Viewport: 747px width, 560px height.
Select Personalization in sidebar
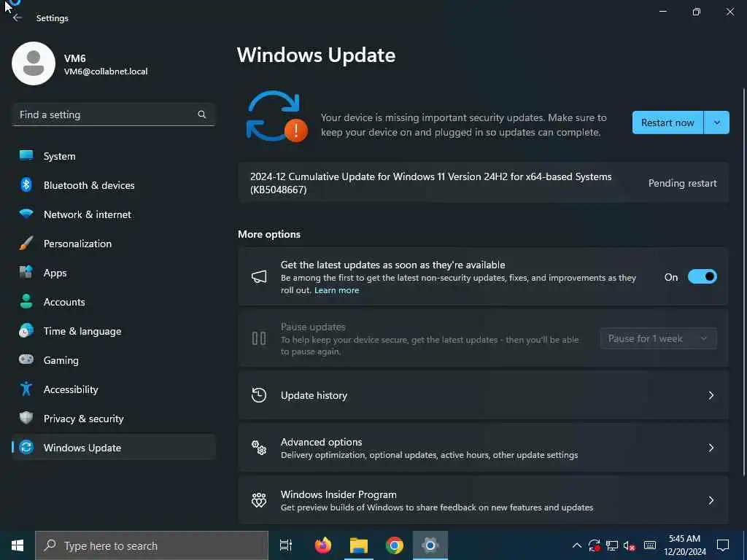114,244
